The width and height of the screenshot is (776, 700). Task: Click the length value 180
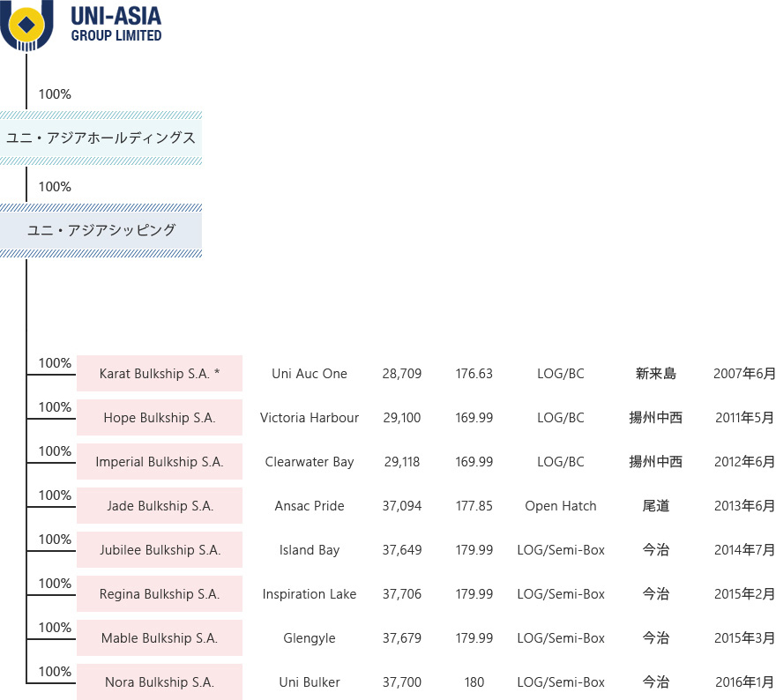point(474,681)
